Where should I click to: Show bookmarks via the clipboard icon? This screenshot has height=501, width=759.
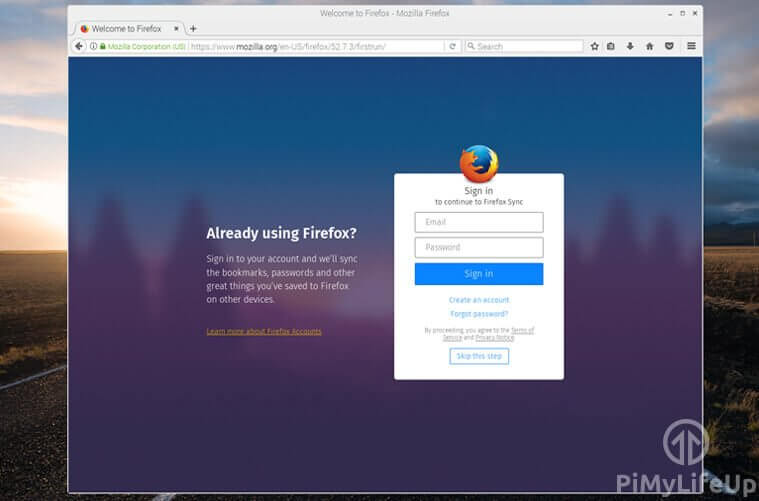(x=611, y=46)
